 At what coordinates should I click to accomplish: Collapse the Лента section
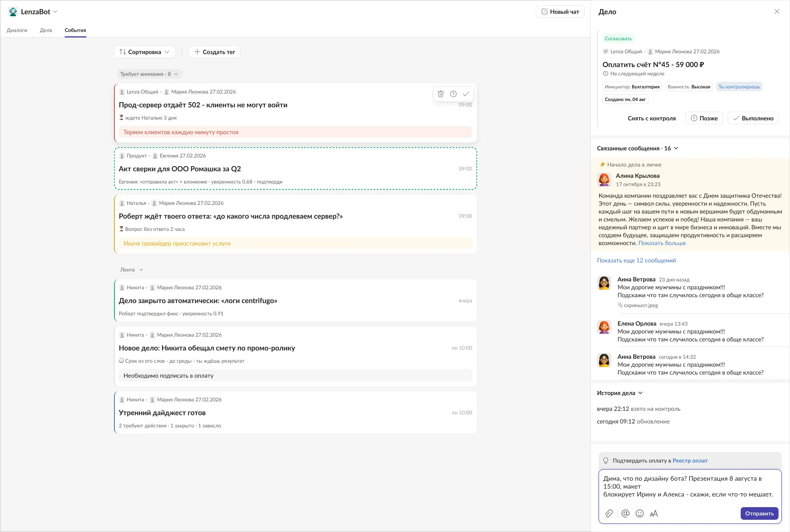point(131,270)
